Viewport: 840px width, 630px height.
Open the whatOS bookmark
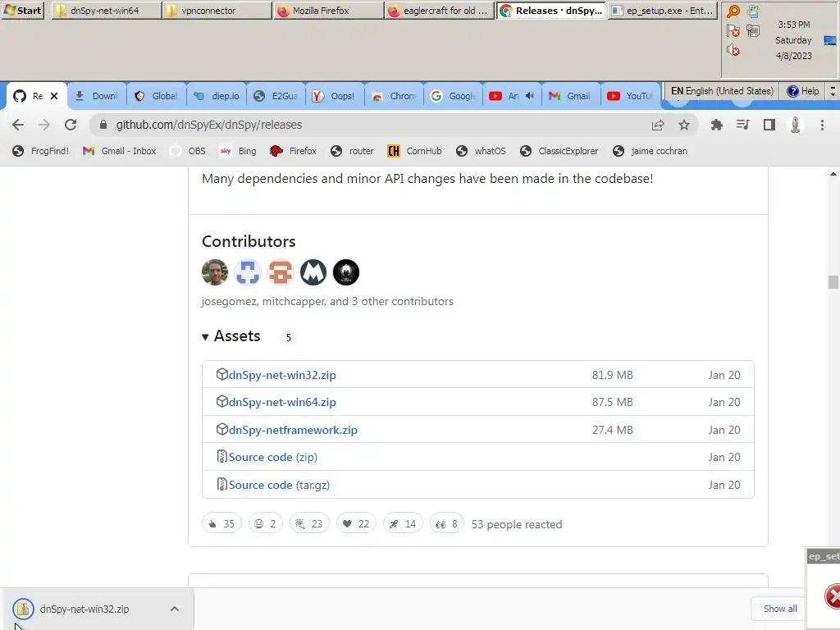tap(481, 151)
